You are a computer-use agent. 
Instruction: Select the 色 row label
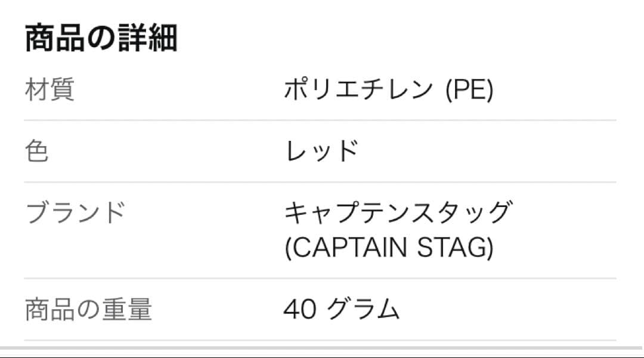[x=37, y=151]
